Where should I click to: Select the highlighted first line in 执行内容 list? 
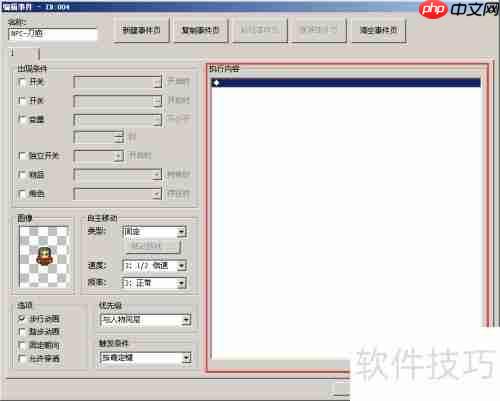tap(346, 83)
